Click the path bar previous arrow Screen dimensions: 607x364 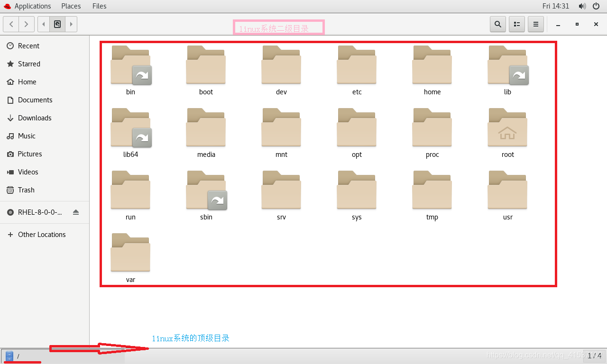[x=44, y=24]
